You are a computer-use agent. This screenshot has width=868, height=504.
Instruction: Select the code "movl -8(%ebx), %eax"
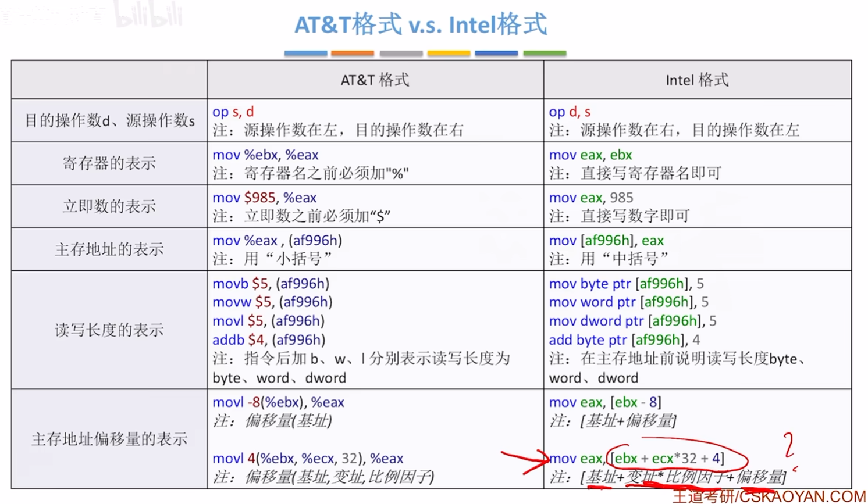click(279, 402)
